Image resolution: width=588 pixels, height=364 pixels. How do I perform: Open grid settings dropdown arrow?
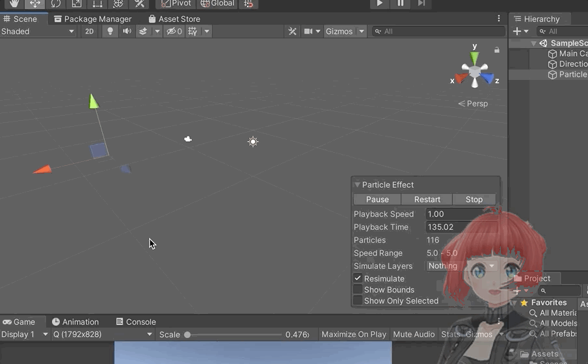pyautogui.click(x=207, y=31)
